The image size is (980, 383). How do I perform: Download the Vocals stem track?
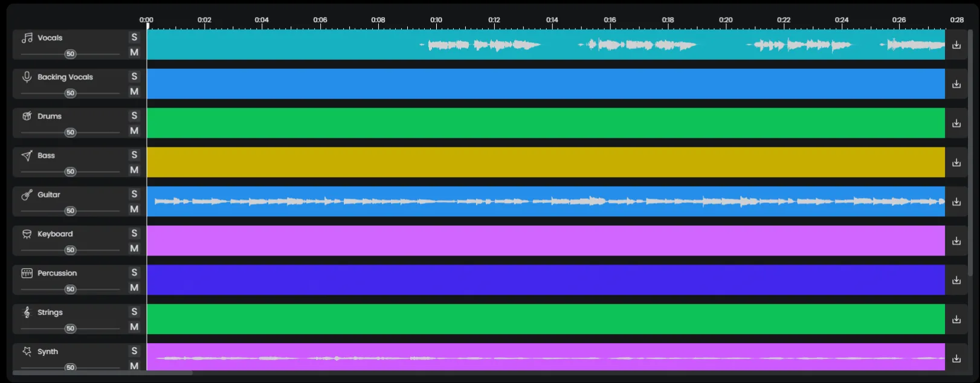pyautogui.click(x=956, y=45)
